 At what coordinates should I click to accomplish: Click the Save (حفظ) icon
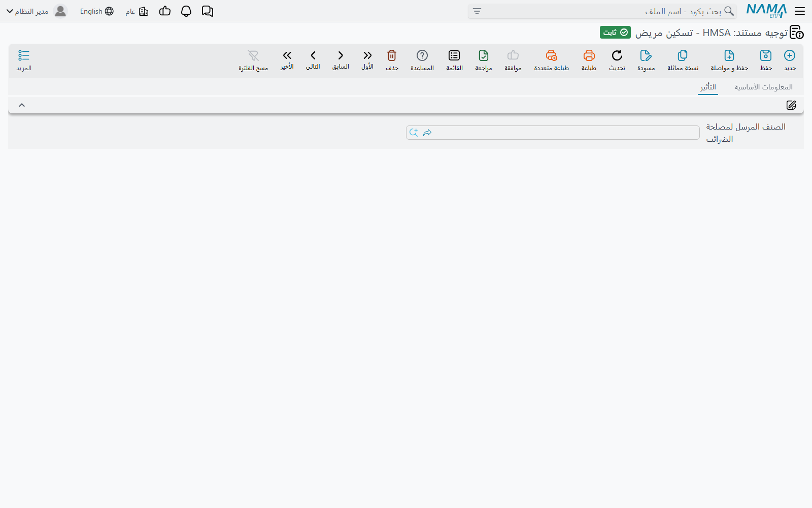tap(766, 60)
